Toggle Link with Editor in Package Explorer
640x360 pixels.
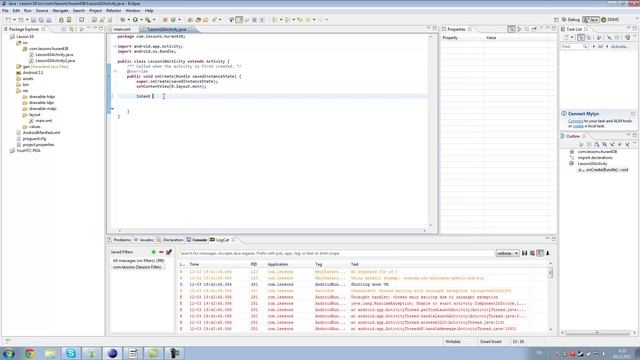[x=71, y=29]
